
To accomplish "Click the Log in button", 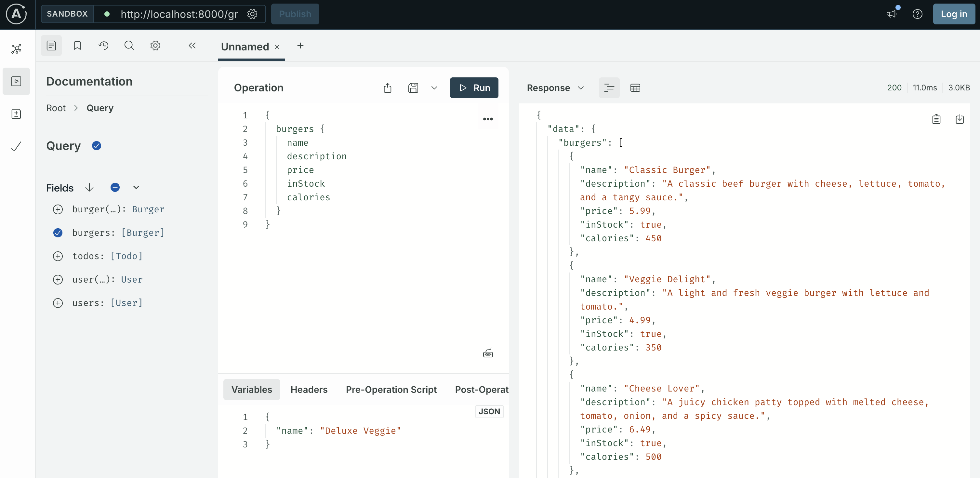I will pos(953,14).
